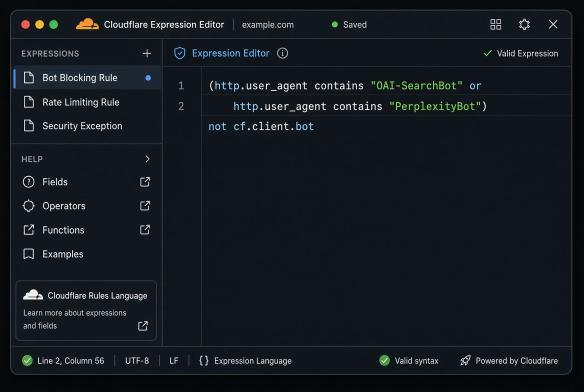Click the circle icon next to Operators
Viewport: 584px width, 392px height.
tap(28, 205)
